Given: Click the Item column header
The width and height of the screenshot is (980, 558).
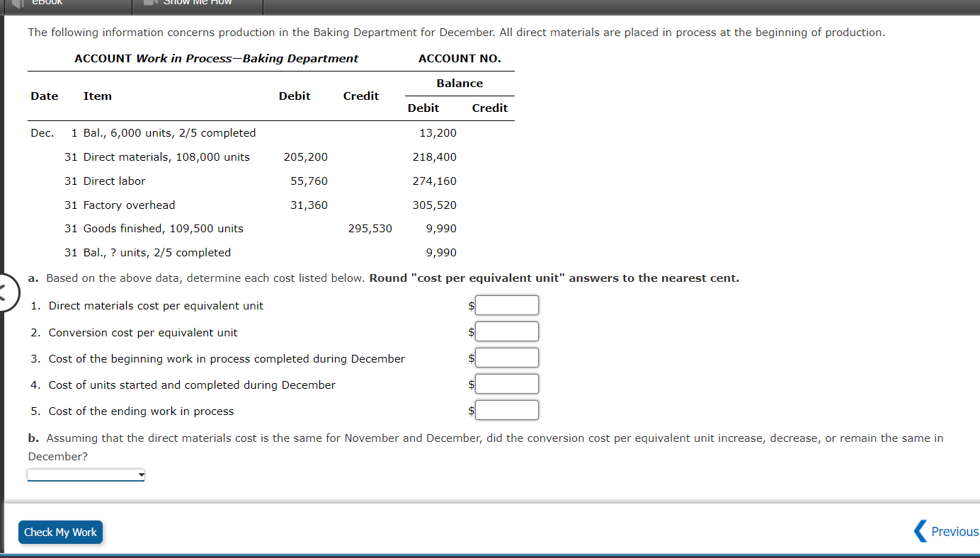Looking at the screenshot, I should [x=98, y=96].
